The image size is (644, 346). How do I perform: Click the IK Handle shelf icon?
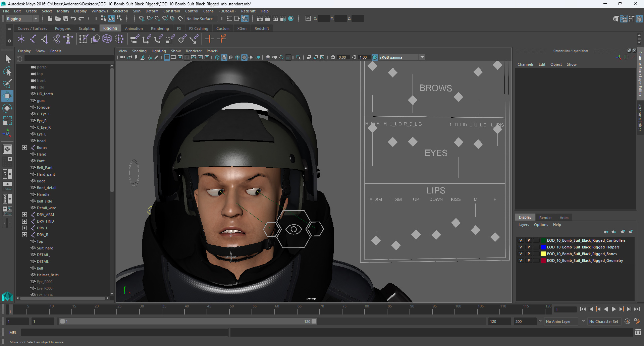tap(45, 39)
